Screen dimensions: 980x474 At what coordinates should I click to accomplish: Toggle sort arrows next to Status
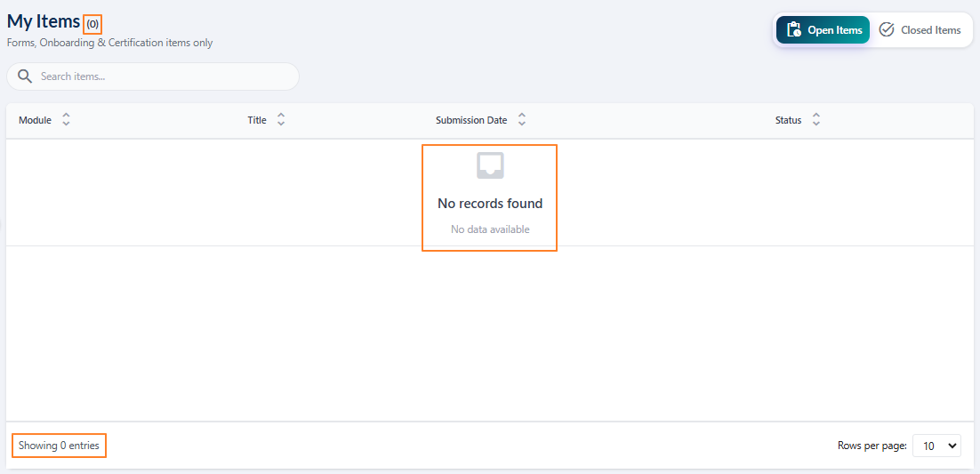point(816,120)
